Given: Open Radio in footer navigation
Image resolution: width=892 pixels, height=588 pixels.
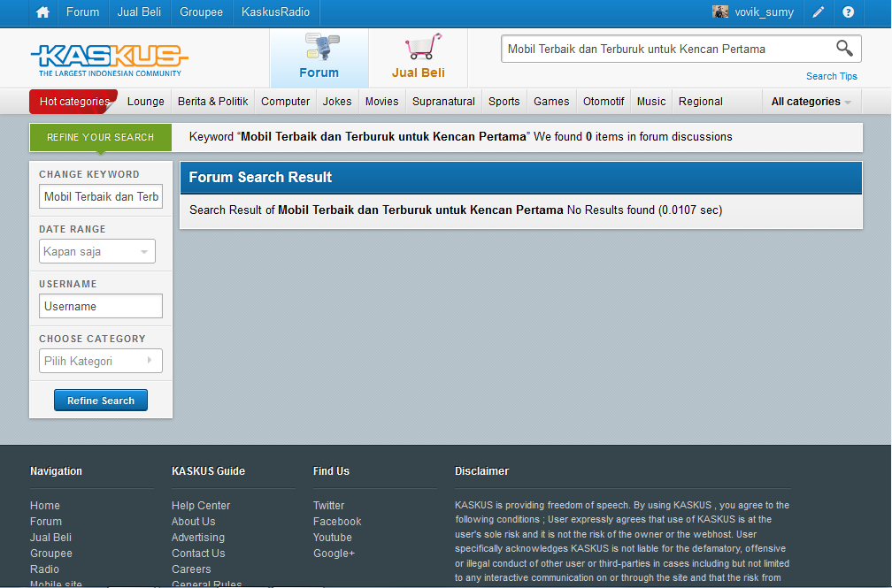Looking at the screenshot, I should click(x=44, y=569).
